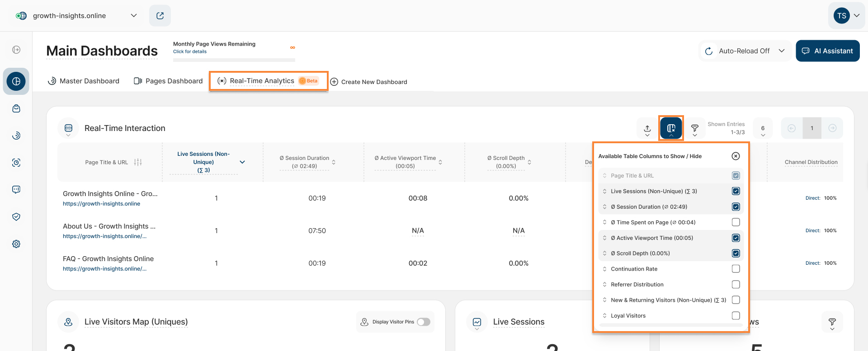Check Continuation Rate column checkbox
Image resolution: width=868 pixels, height=351 pixels.
[736, 269]
